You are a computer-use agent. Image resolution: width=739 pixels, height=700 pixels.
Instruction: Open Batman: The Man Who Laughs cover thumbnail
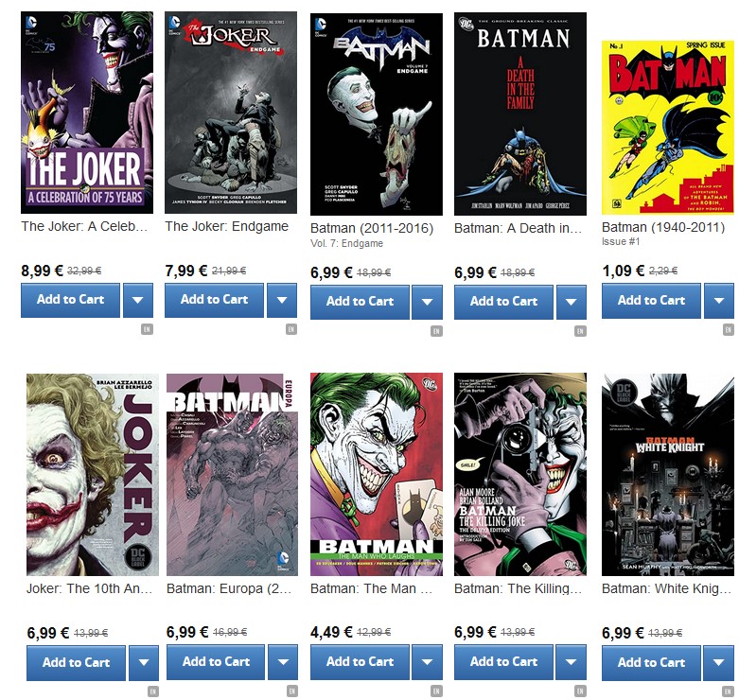377,474
